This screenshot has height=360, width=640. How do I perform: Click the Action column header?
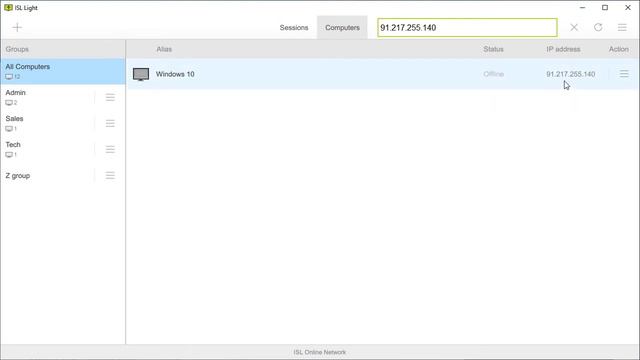(x=619, y=49)
